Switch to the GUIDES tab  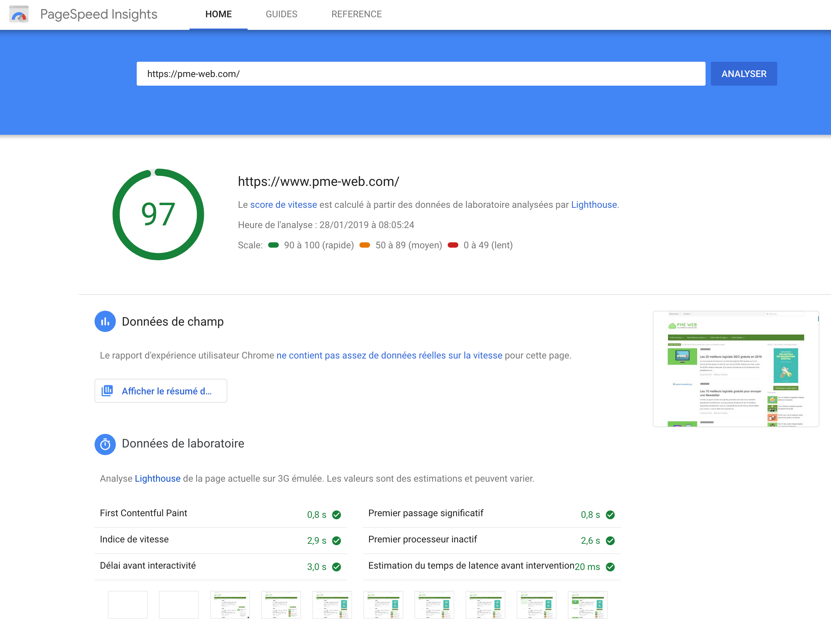(x=281, y=15)
